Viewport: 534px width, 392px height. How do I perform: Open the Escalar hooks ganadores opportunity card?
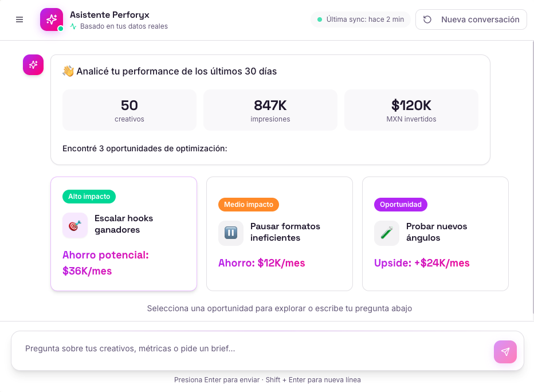[x=124, y=233]
